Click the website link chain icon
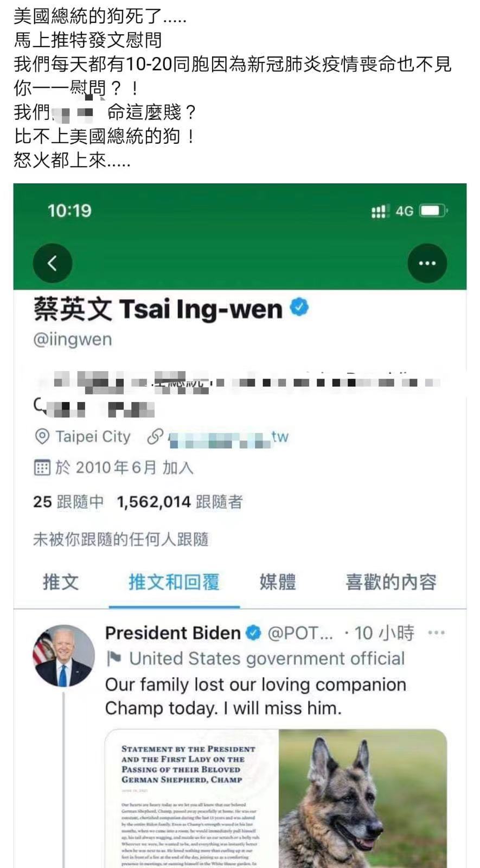This screenshot has width=480, height=868. pyautogui.click(x=155, y=437)
